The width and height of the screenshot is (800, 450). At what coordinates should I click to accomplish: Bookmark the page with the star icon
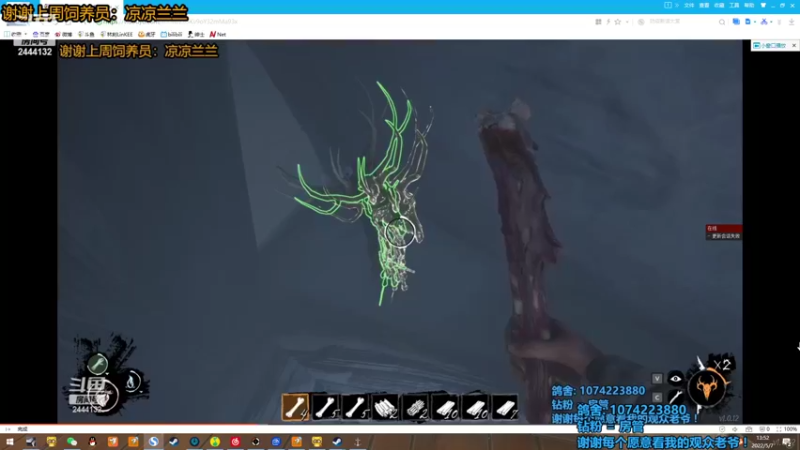point(618,22)
